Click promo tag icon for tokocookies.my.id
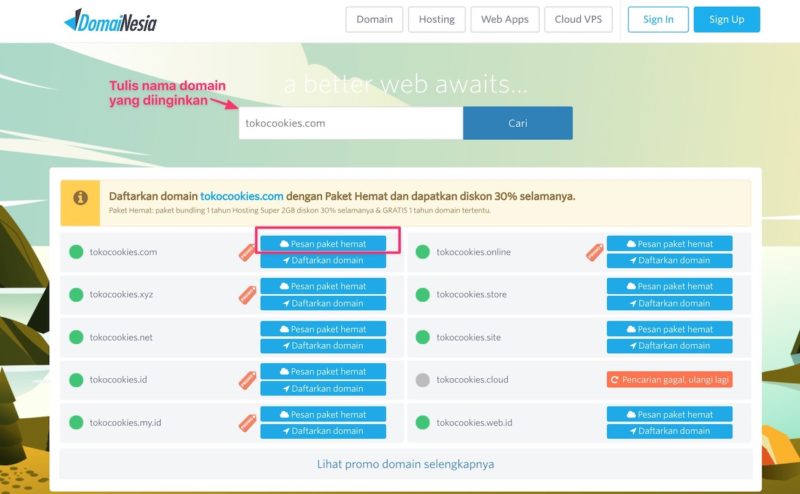This screenshot has width=800, height=494. (247, 423)
